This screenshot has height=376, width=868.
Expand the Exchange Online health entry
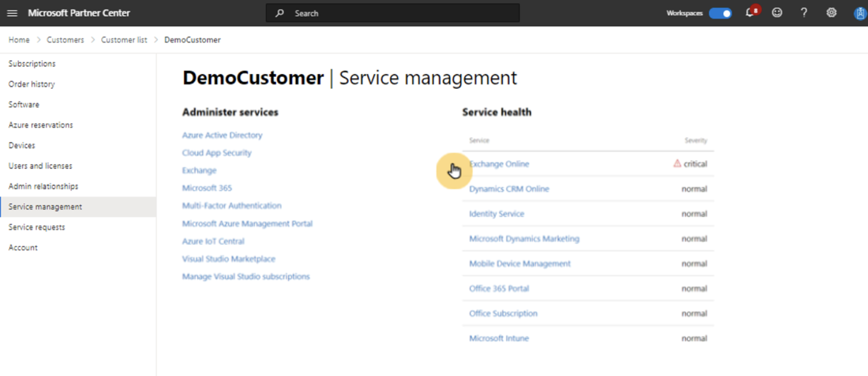499,163
